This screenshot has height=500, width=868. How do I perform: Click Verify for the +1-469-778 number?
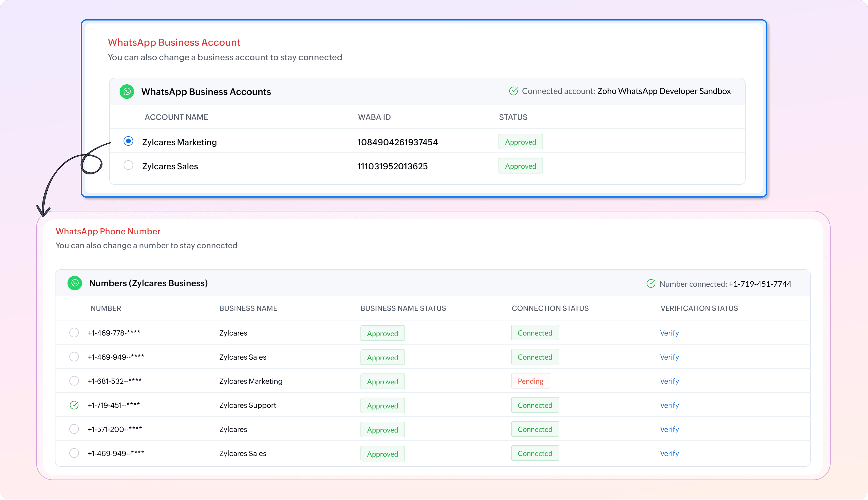coord(669,333)
